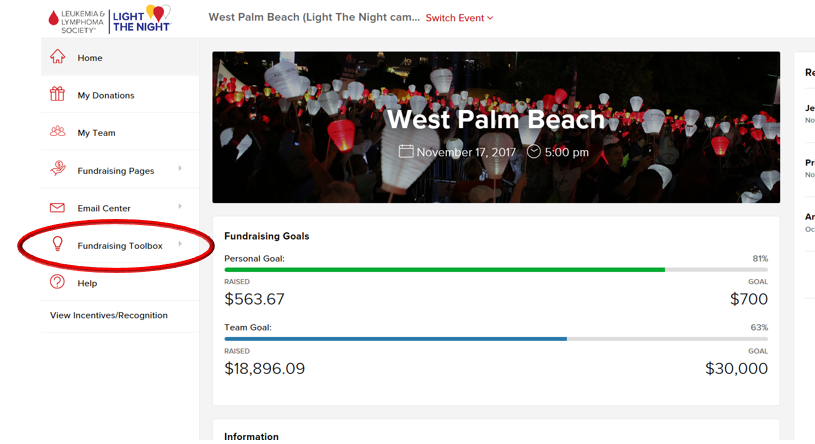
Task: Click the Leukemia & Lymphoma Society logo
Action: tap(76, 21)
